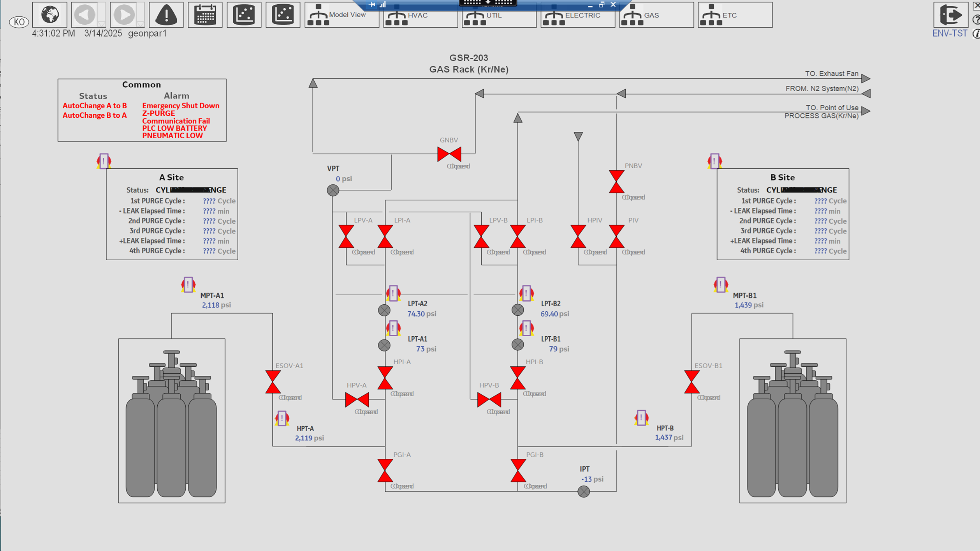Expand the back navigation history dropdown arrow

point(101,24)
